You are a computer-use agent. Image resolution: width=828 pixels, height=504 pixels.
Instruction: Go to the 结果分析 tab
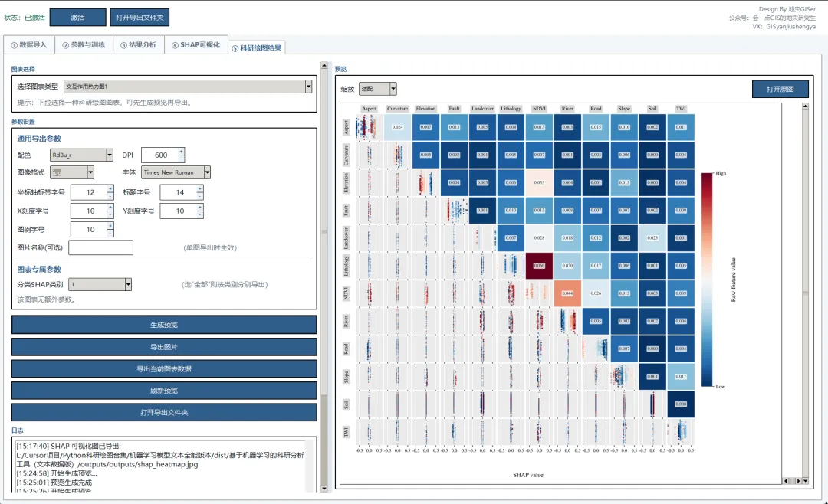[x=138, y=45]
